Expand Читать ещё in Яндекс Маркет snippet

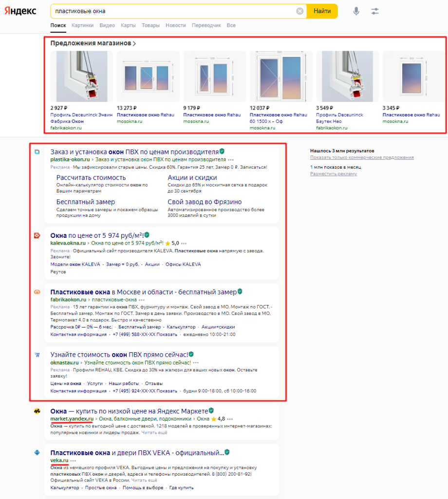pos(154,433)
